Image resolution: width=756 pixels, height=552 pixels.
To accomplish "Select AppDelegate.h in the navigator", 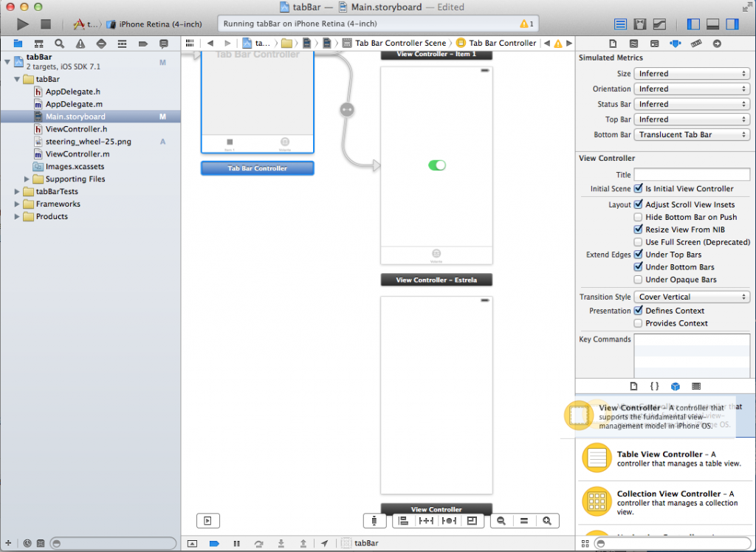I will click(73, 92).
